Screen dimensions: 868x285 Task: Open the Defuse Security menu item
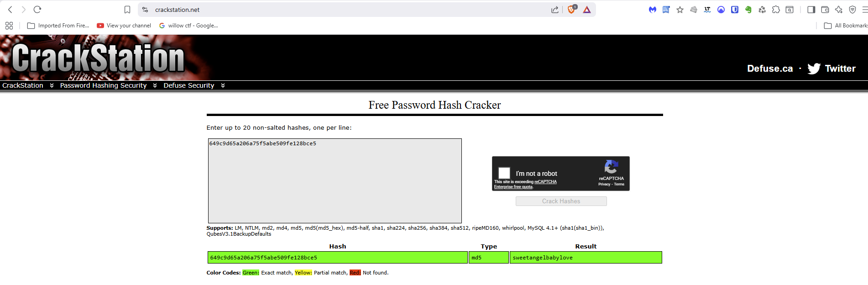click(x=188, y=85)
